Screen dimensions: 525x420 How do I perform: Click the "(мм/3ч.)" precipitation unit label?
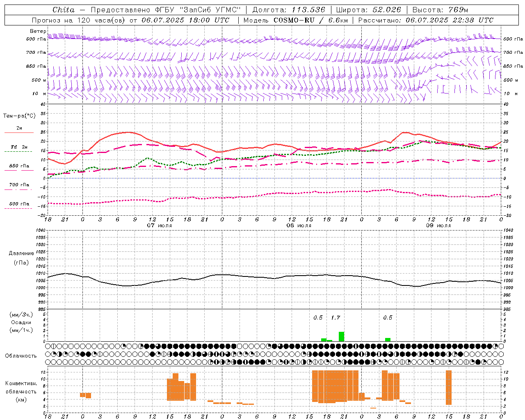[x=21, y=315]
